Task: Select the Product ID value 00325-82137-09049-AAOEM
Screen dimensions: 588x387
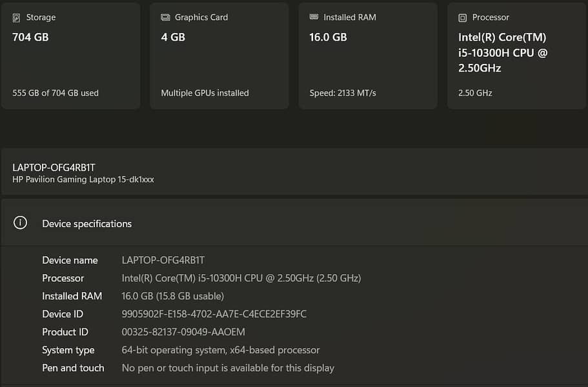Action: (183, 332)
